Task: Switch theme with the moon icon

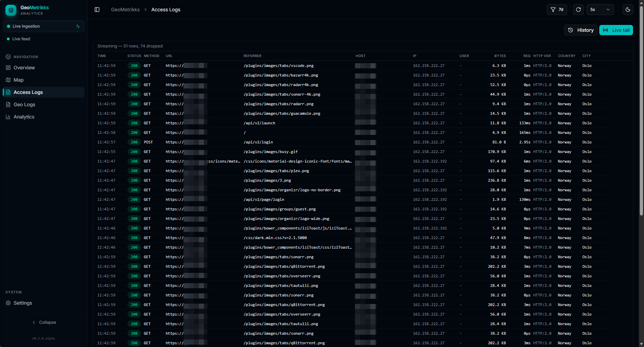Action: point(628,10)
